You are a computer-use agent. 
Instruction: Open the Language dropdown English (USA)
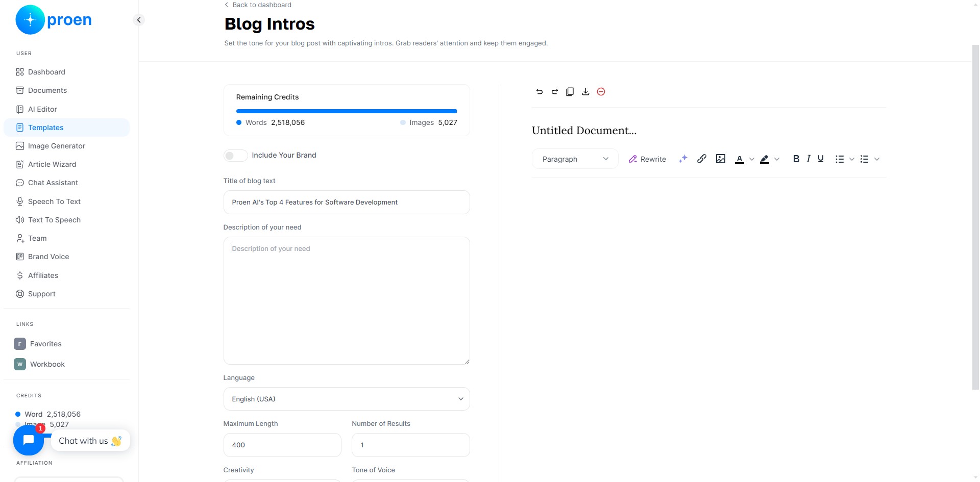(x=347, y=399)
